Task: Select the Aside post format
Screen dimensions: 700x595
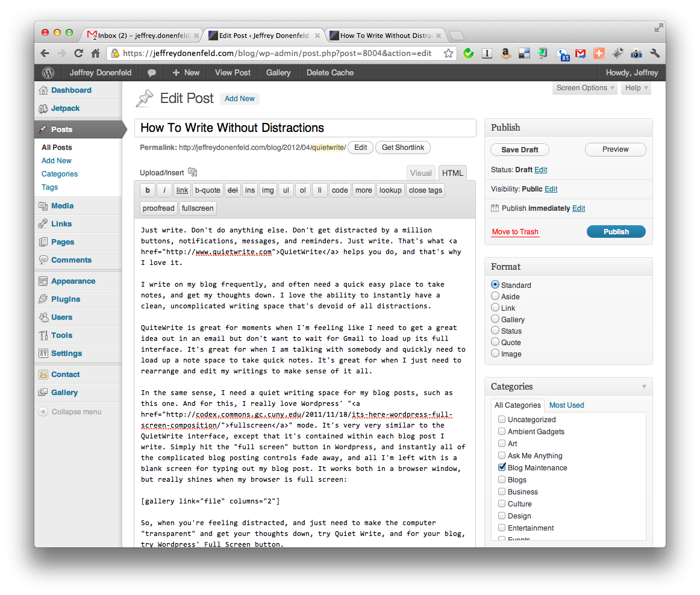Action: click(x=495, y=296)
